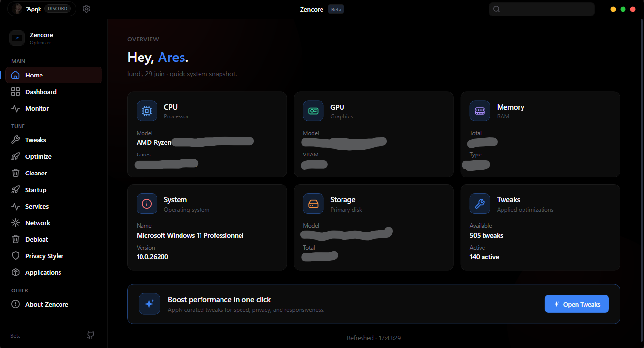644x348 pixels.
Task: Click the CPU card heading
Action: coord(171,107)
